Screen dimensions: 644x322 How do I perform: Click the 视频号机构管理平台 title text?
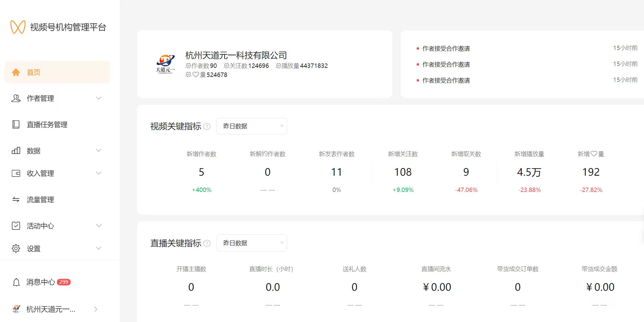point(68,27)
